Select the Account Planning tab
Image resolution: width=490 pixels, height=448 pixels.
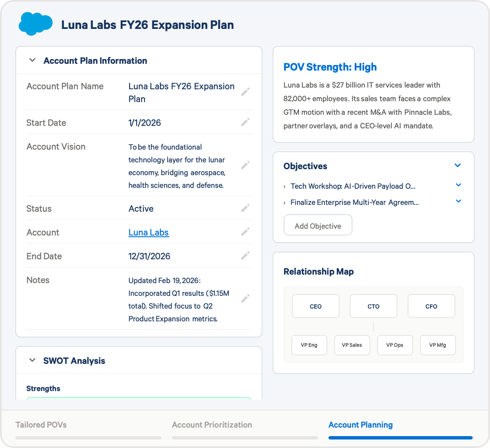tap(360, 425)
